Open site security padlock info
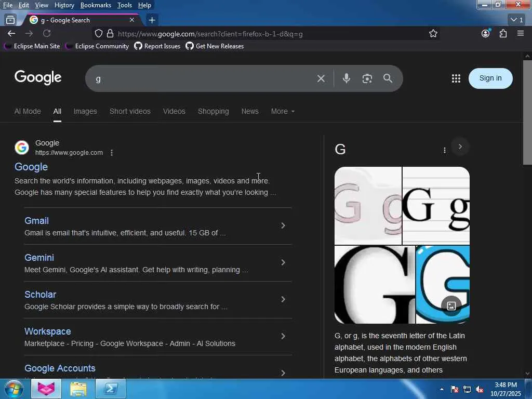Viewport: 532px width, 399px height. [110, 33]
